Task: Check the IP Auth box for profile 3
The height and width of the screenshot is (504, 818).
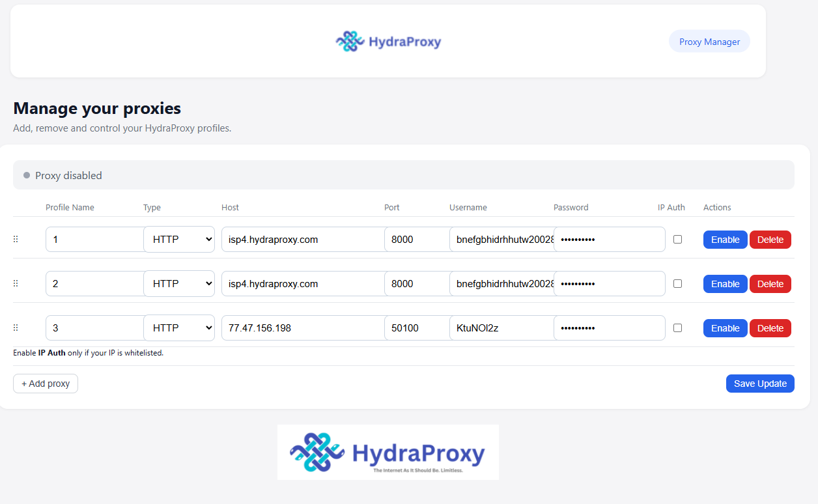Action: coord(677,328)
